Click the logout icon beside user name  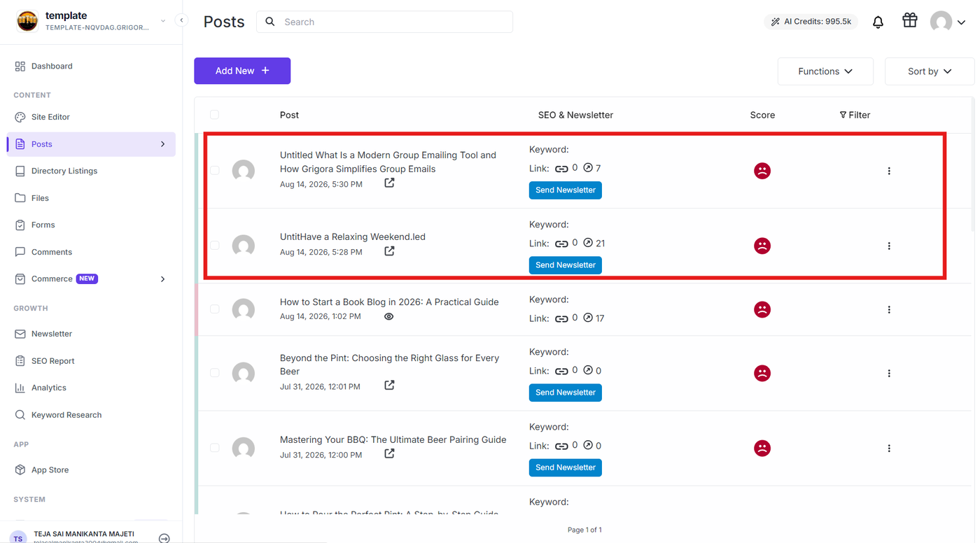tap(164, 538)
